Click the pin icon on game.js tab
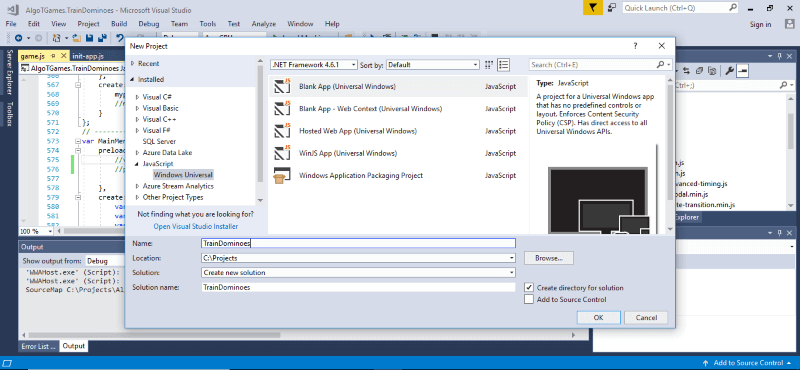The width and height of the screenshot is (800, 370). click(53, 56)
